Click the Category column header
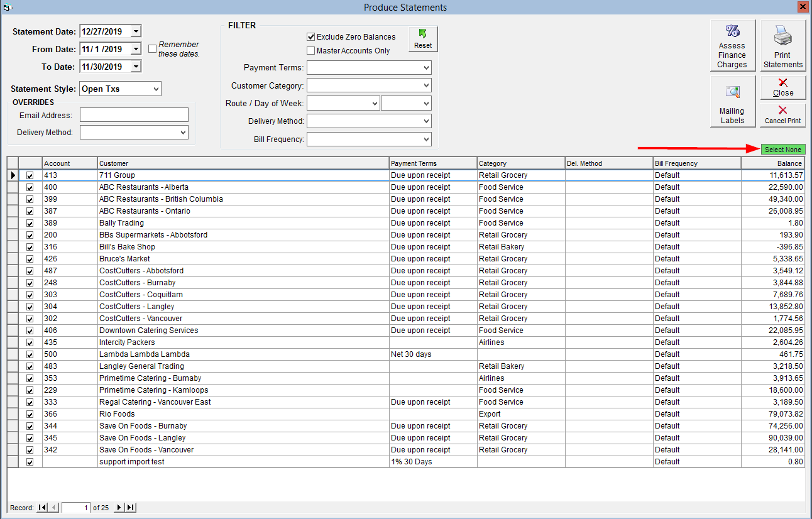Screen dimensions: 812x519 click(521, 163)
